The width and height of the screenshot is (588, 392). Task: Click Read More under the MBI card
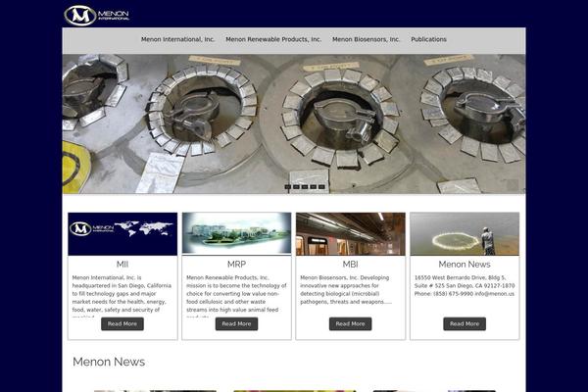(x=350, y=323)
